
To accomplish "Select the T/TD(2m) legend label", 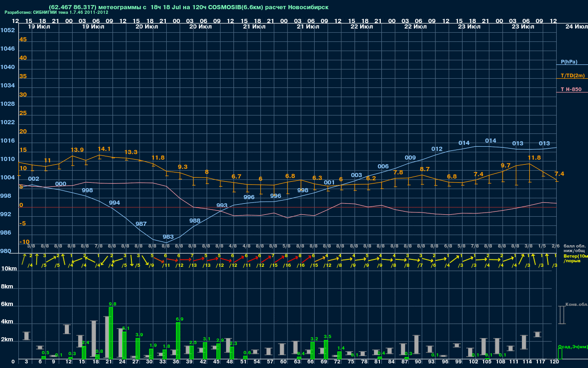I will click(572, 75).
